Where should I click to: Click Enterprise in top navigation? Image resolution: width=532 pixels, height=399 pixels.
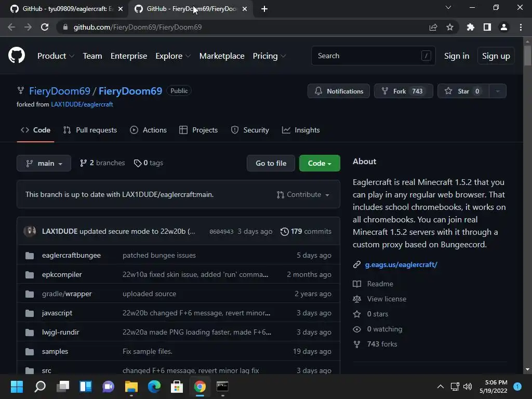(129, 56)
